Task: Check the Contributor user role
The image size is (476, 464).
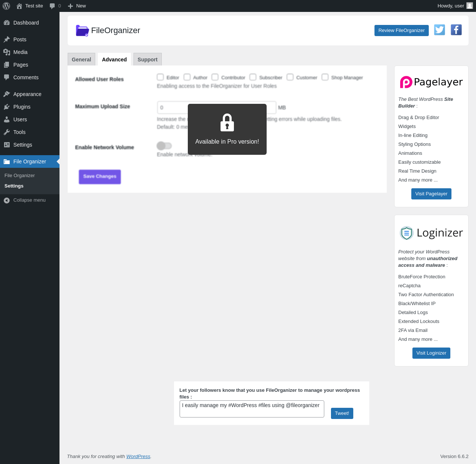Action: (x=215, y=77)
